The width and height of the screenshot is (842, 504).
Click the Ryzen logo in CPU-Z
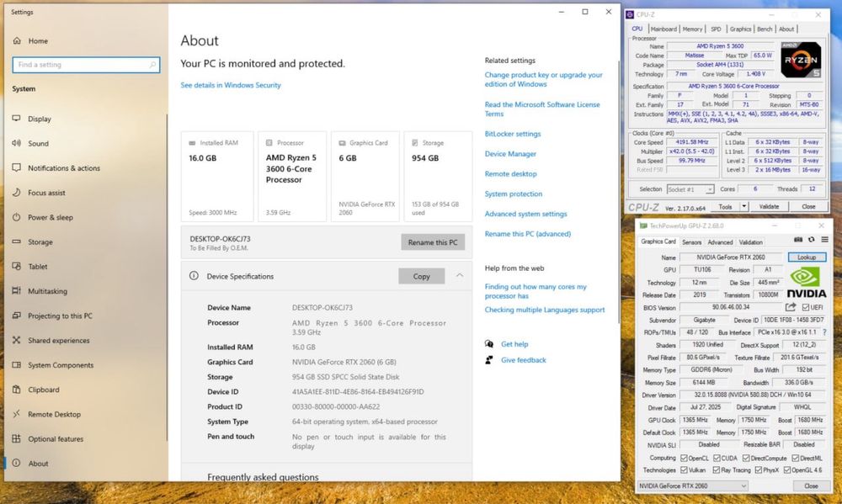pyautogui.click(x=801, y=60)
